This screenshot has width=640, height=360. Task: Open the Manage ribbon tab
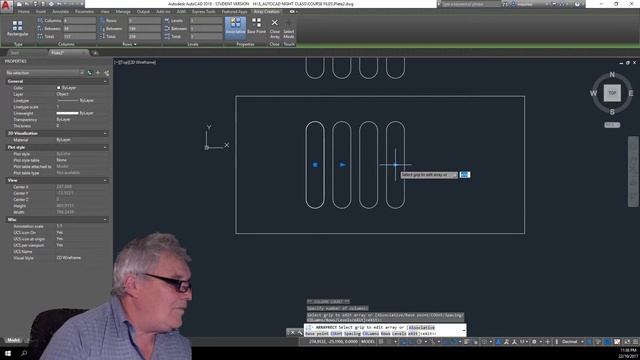123,12
